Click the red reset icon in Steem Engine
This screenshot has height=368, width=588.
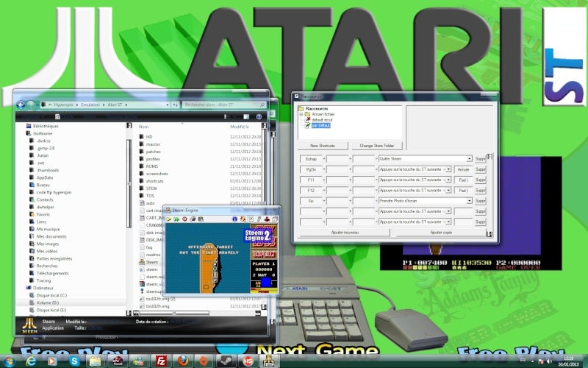click(184, 219)
